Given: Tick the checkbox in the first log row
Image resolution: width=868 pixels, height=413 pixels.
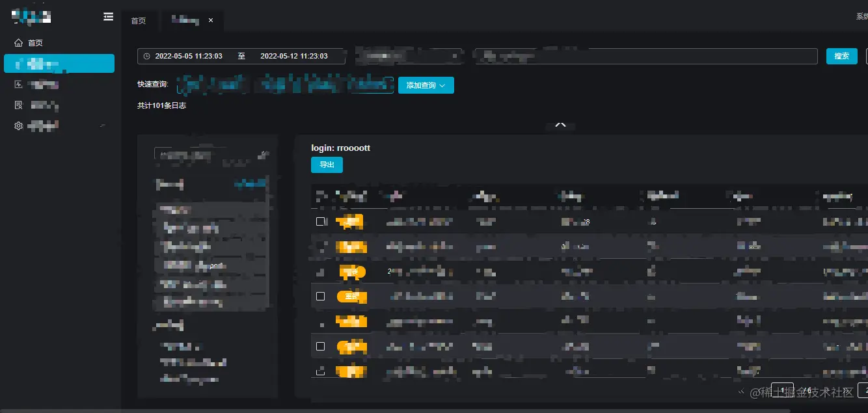Looking at the screenshot, I should pyautogui.click(x=320, y=222).
